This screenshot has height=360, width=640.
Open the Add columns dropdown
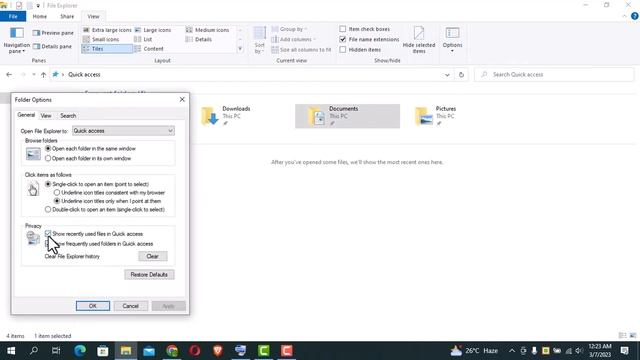[294, 39]
